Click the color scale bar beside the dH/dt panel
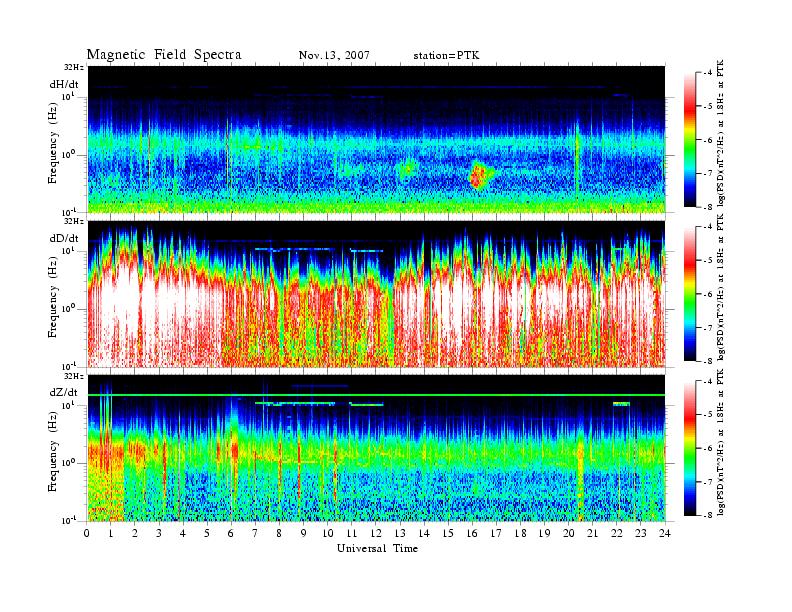The height and width of the screenshot is (612, 792). 690,140
